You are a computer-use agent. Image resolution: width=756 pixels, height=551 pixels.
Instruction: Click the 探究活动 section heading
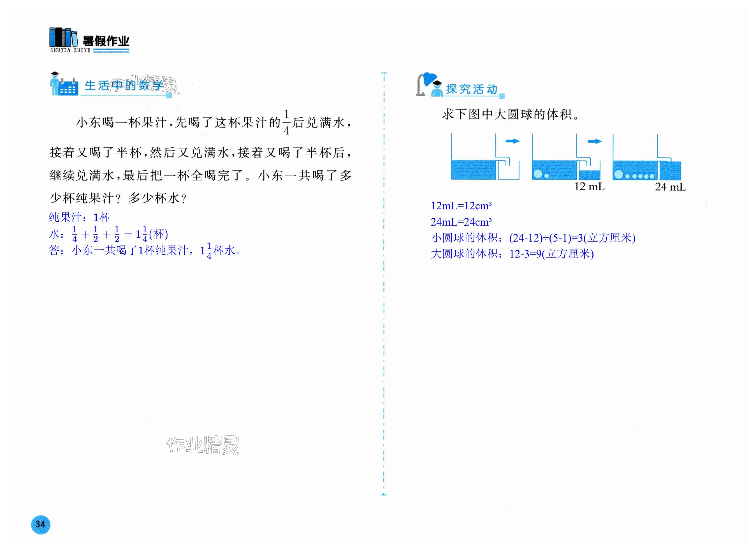click(471, 89)
